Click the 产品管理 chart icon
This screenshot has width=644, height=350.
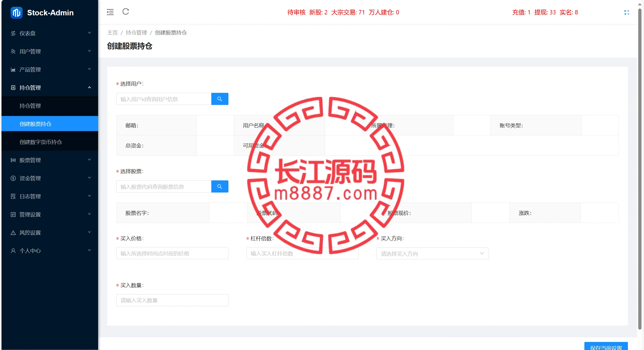tap(13, 69)
